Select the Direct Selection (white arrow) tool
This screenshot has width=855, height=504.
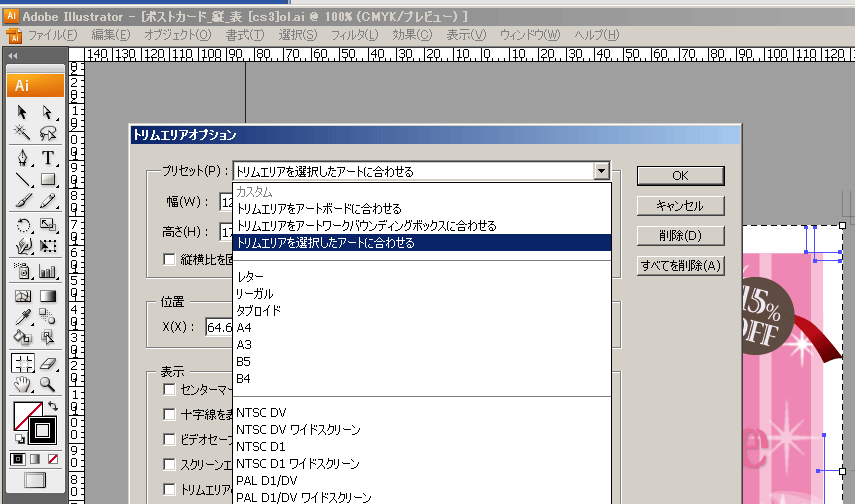[48, 112]
